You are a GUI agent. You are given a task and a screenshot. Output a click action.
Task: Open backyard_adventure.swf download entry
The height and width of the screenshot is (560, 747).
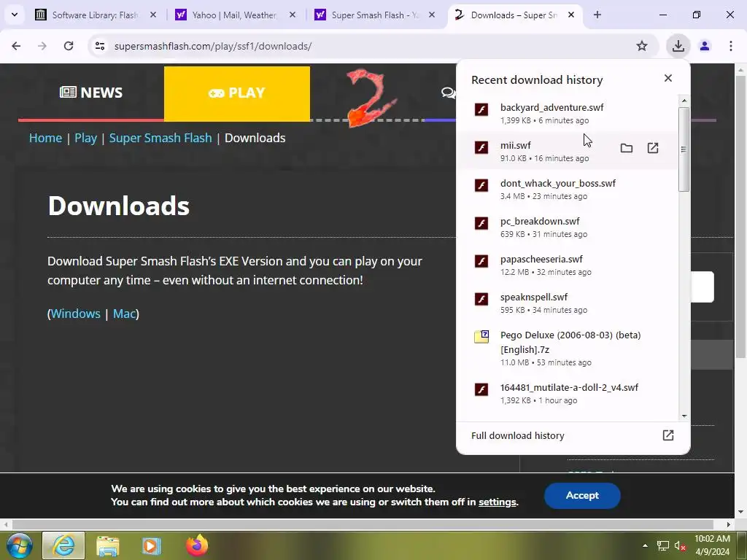click(x=567, y=113)
